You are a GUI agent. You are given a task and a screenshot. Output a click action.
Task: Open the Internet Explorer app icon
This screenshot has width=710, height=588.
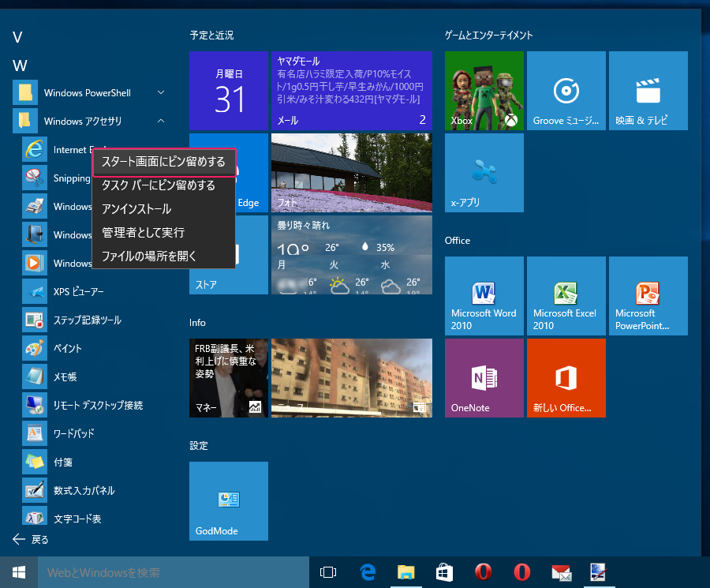pos(35,149)
